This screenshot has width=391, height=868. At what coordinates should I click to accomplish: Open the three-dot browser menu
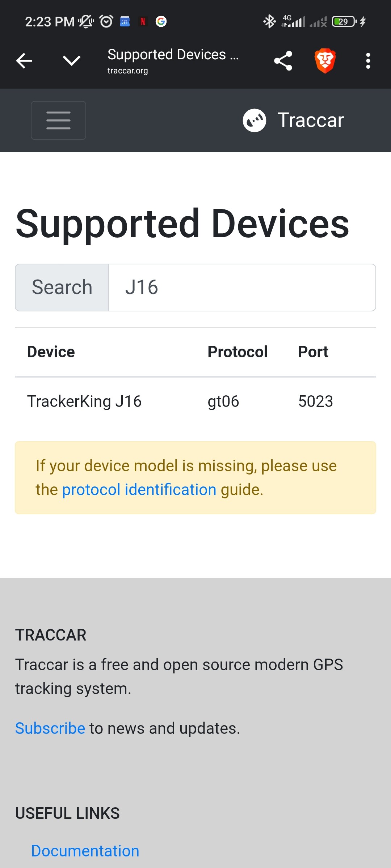pos(368,61)
